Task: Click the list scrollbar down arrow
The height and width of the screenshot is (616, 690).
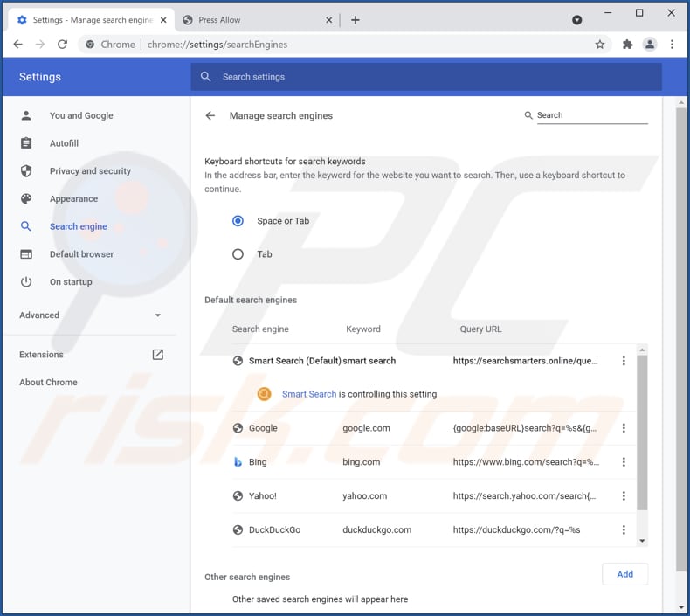Action: pos(642,541)
